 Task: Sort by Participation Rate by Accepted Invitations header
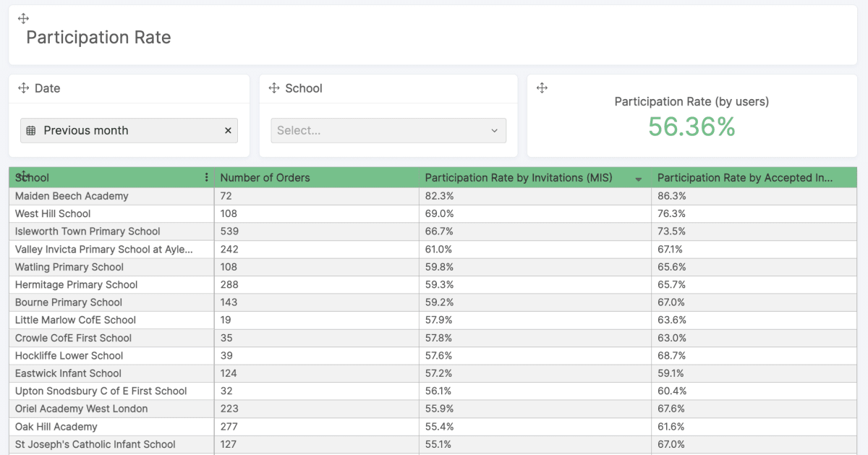coord(745,178)
